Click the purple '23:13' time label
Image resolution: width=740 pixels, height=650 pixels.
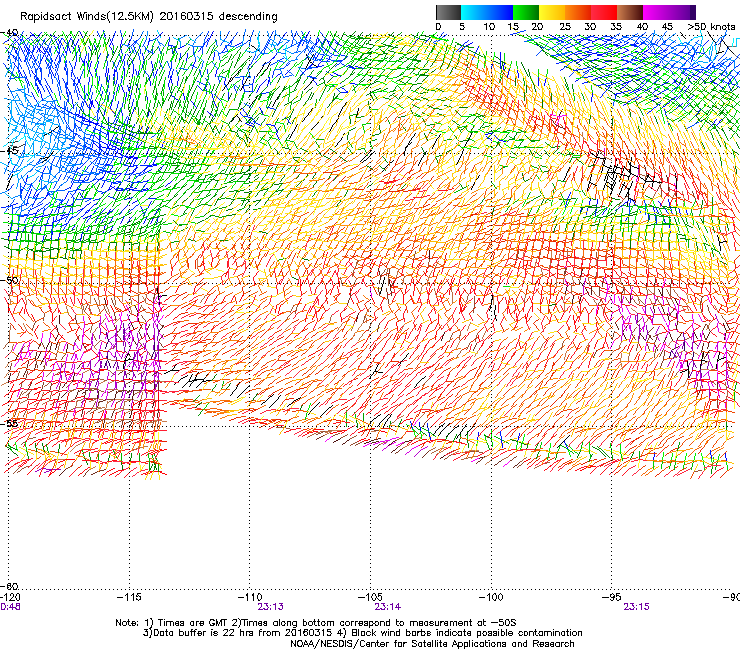270,607
